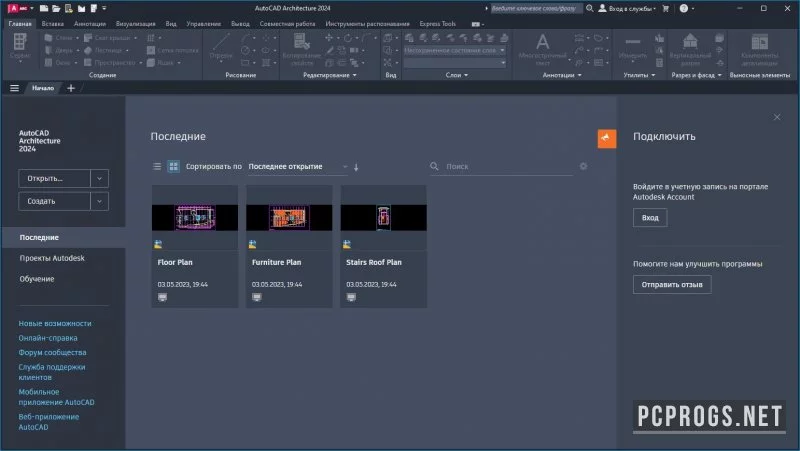Screen dimensions: 800x451
Task: Select the Начало file tab
Action: [43, 88]
